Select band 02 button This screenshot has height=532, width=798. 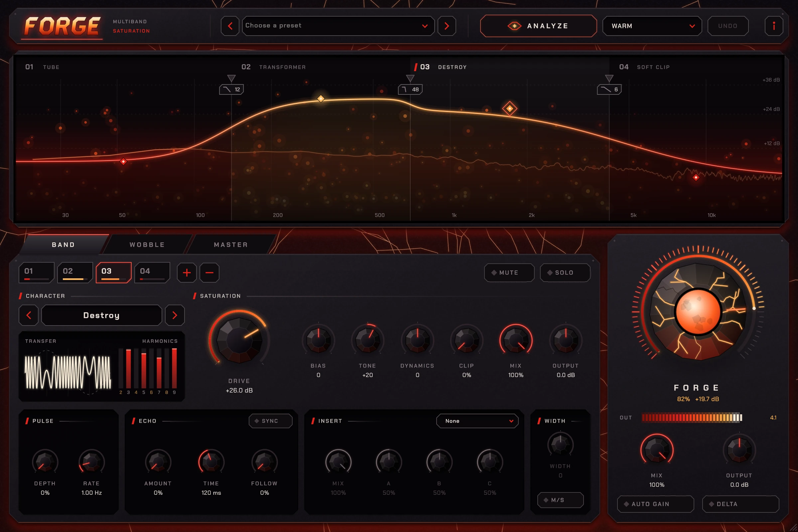[75, 272]
